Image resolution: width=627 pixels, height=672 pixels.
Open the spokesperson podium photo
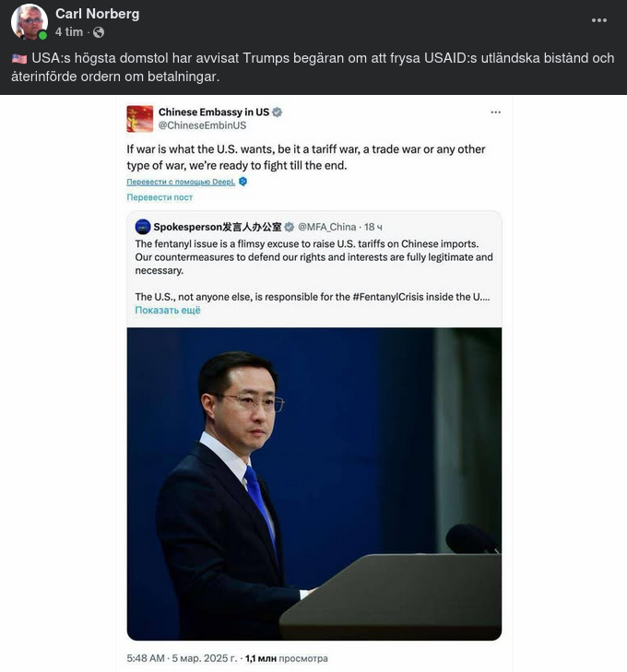click(x=314, y=484)
